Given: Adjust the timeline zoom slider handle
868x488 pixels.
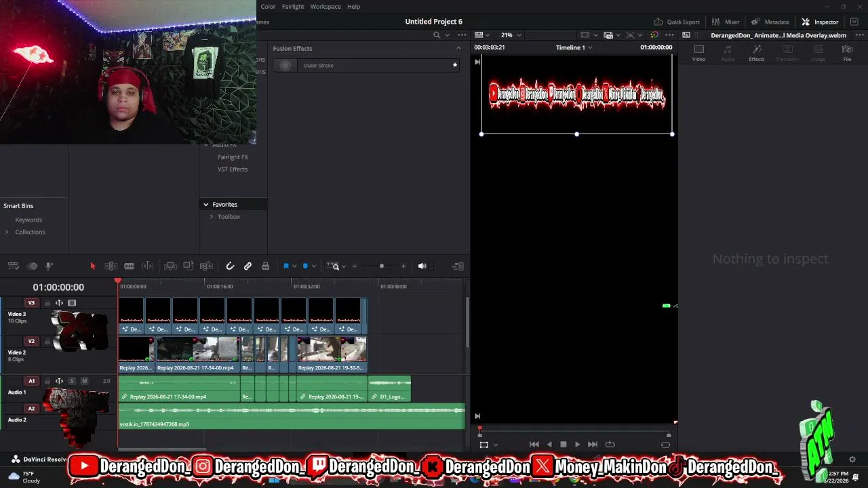Looking at the screenshot, I should point(382,266).
